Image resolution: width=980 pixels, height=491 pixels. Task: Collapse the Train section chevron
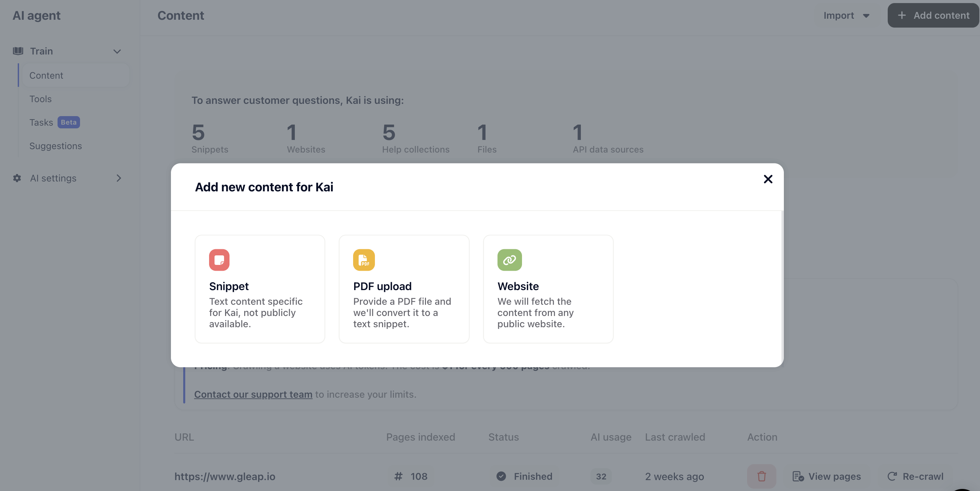pos(117,51)
